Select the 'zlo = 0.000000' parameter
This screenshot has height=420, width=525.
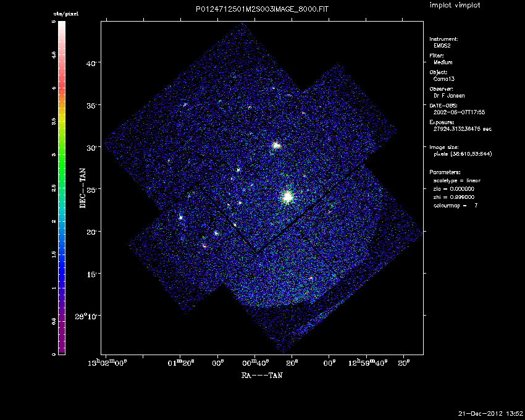[x=454, y=189]
